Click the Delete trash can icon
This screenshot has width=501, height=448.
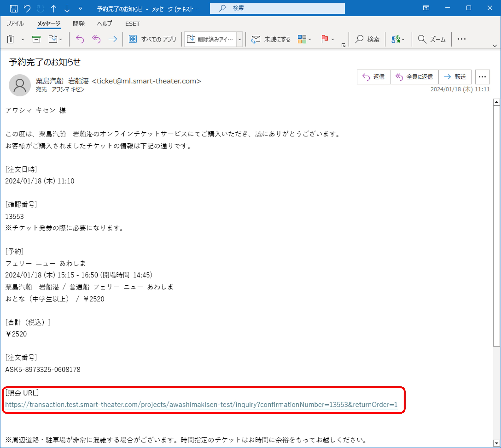[x=10, y=39]
